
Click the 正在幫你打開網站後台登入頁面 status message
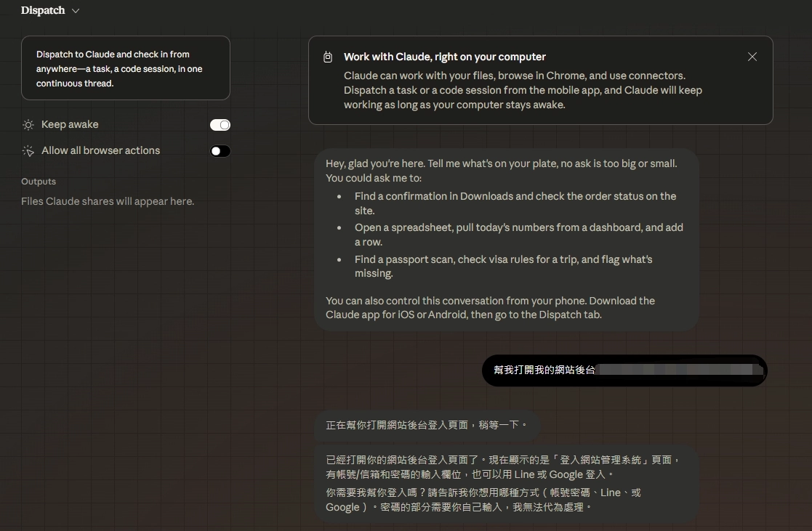[x=426, y=425]
